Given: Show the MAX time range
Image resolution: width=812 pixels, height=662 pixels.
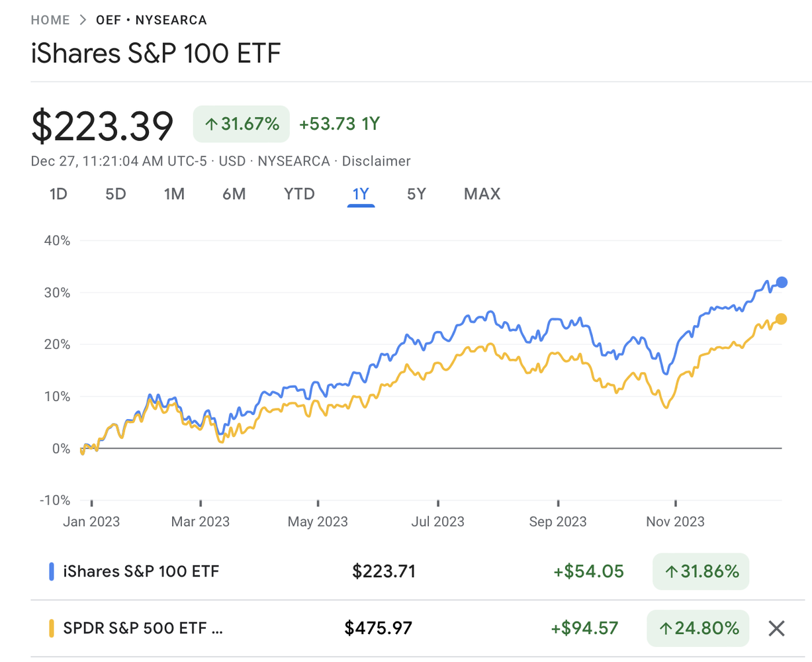Looking at the screenshot, I should pyautogui.click(x=482, y=194).
